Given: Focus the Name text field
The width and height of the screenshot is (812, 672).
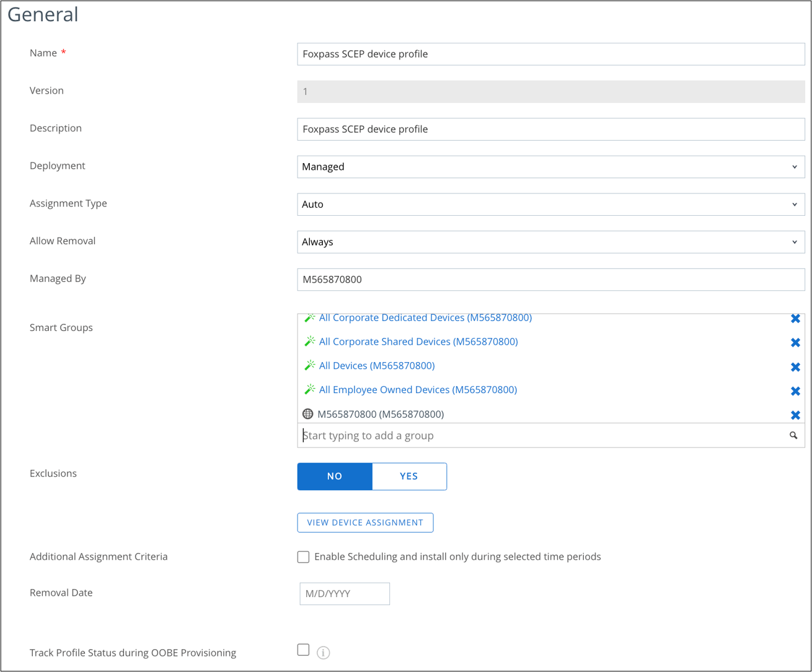Looking at the screenshot, I should click(550, 54).
